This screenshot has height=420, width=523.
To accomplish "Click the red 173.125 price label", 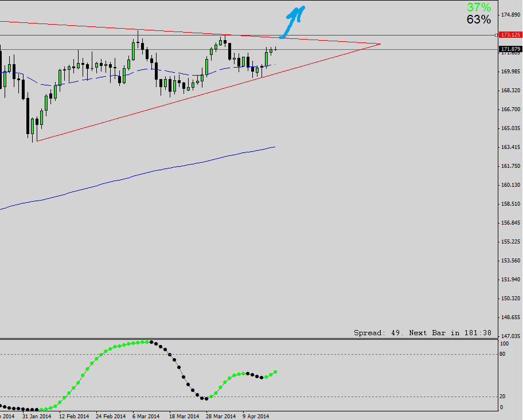I will [510, 35].
